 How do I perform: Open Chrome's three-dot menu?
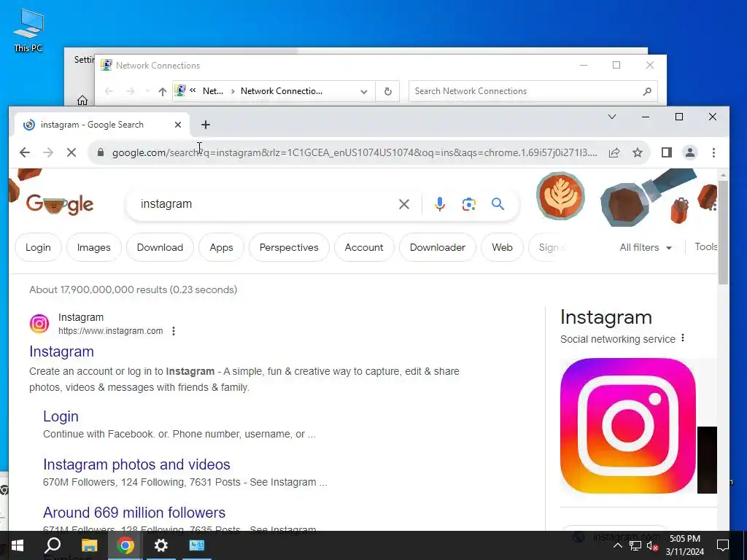click(x=713, y=152)
